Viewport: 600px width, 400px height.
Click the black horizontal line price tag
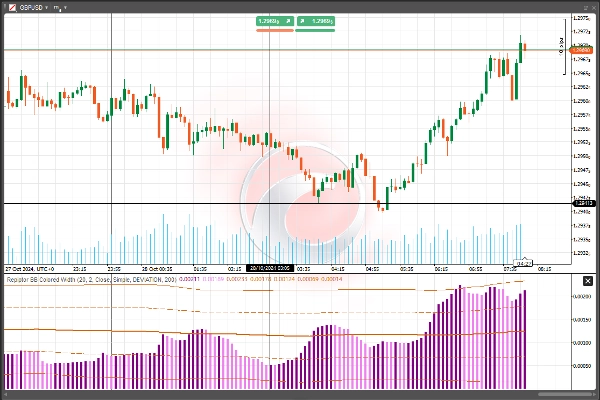(583, 204)
